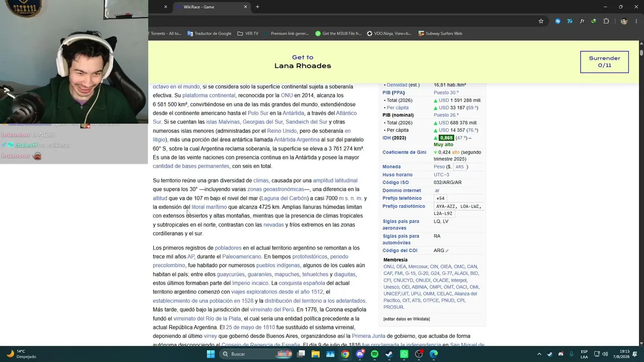Open the 'Mercosur' link under Membresía

tap(418, 267)
